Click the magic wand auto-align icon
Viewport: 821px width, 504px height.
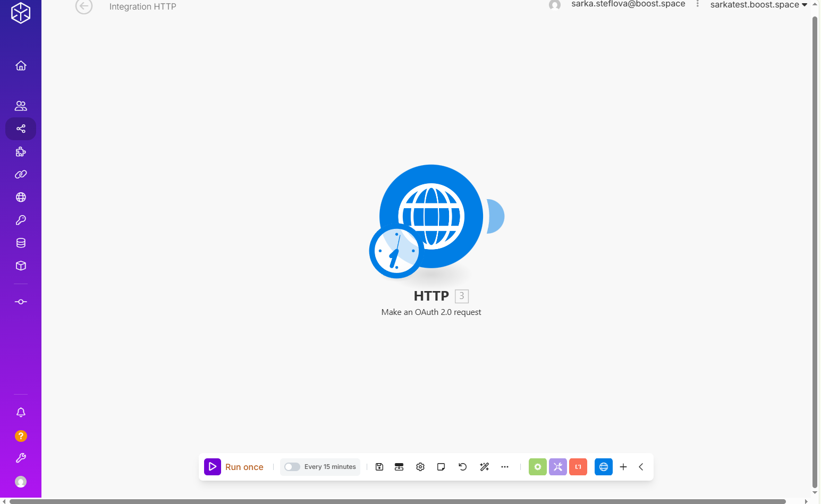tap(484, 467)
